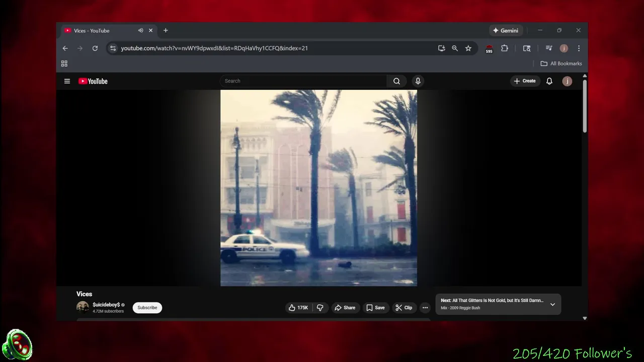Open YouTube notifications bell
This screenshot has width=644, height=362.
coord(549,81)
